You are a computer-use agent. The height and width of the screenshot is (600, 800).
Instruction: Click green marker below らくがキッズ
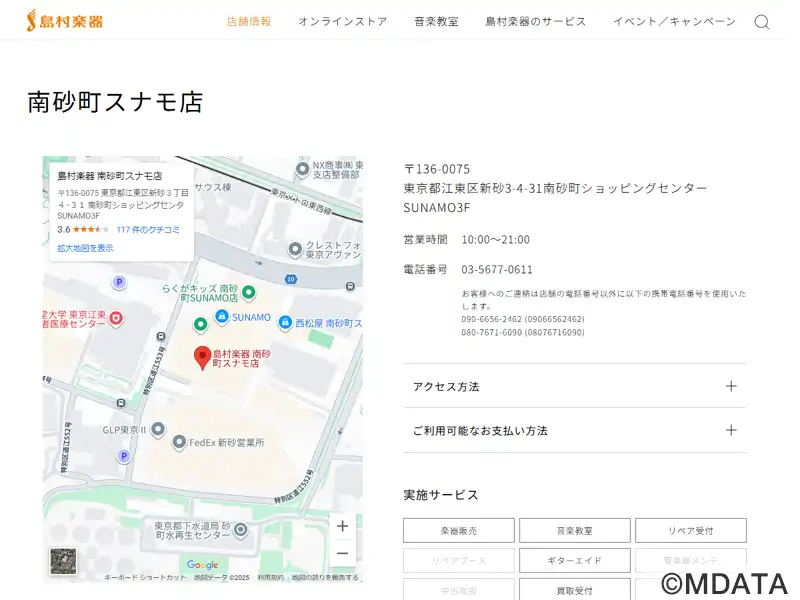coord(201,324)
